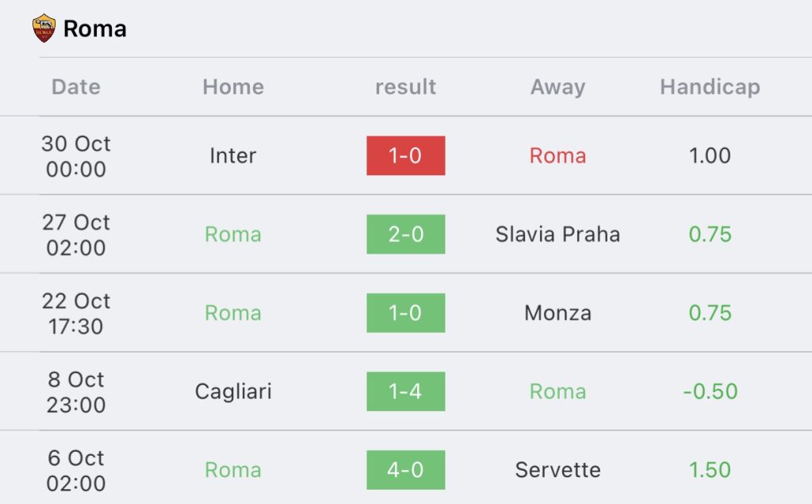This screenshot has height=504, width=812.
Task: Click the Handicap column header
Action: 710,86
